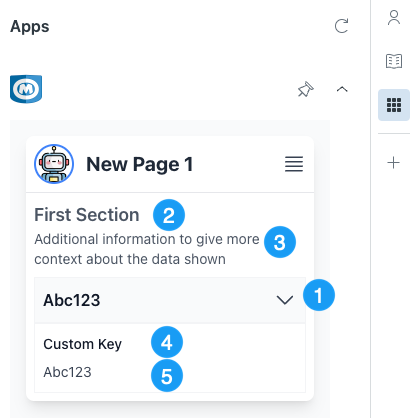Image resolution: width=416 pixels, height=418 pixels.
Task: Click the Additional information description text
Action: coord(147,249)
